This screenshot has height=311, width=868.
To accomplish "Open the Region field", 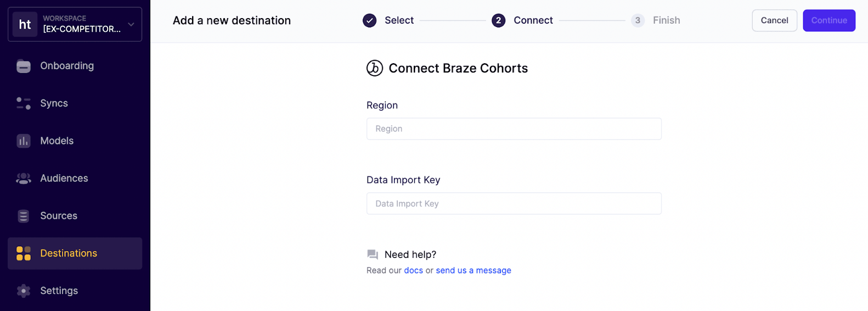I will point(514,129).
